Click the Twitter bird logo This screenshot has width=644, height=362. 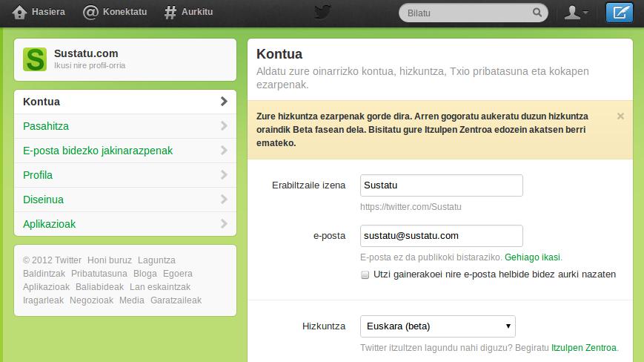click(x=322, y=13)
